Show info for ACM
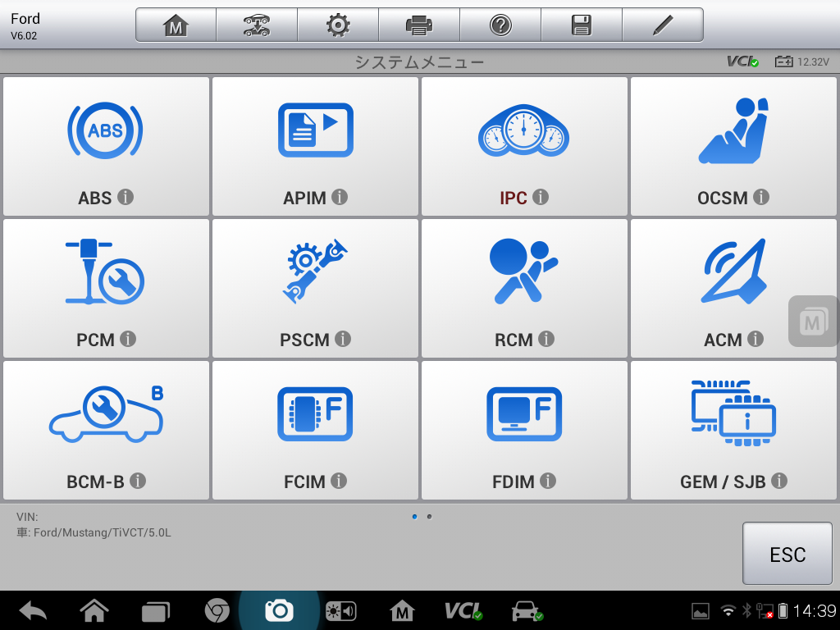Viewport: 840px width, 630px height. [x=756, y=339]
